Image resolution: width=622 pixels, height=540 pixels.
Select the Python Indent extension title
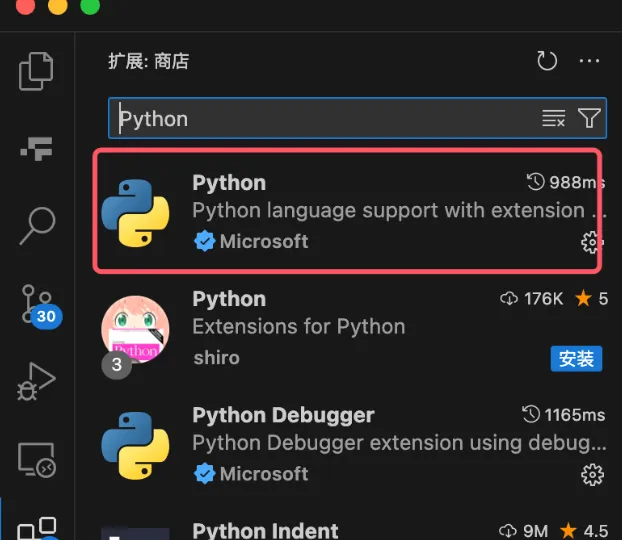[265, 530]
